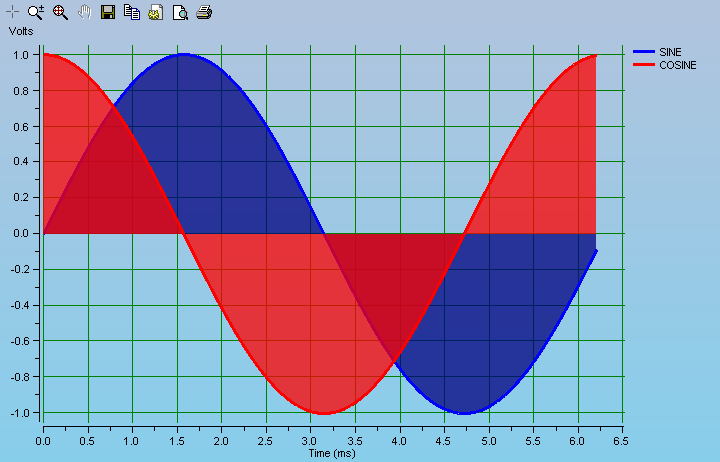Click the sine curve peak at 1.0 volts
720x462 pixels.
tap(183, 55)
